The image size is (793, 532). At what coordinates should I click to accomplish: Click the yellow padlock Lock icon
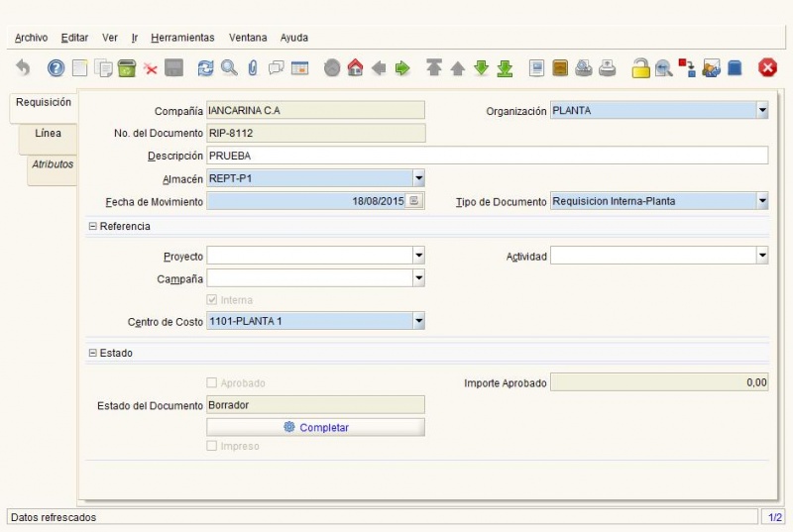pos(640,67)
